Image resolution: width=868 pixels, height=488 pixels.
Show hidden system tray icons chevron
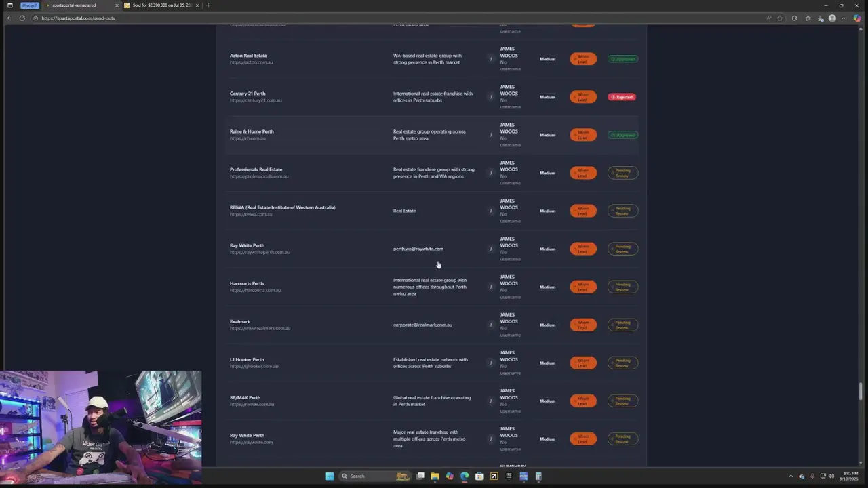coord(790,476)
